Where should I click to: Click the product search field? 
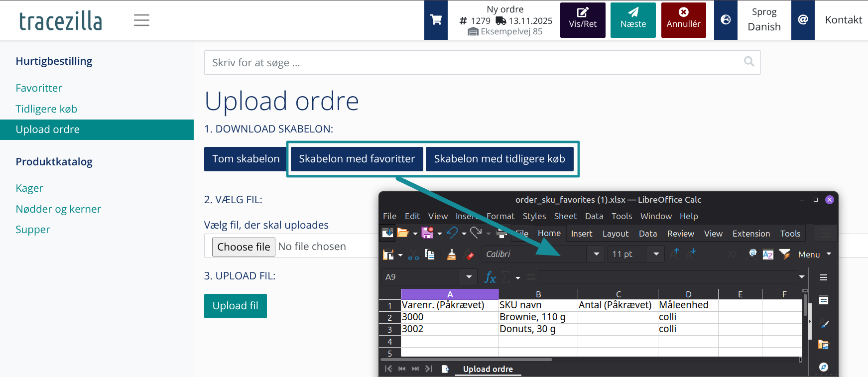(482, 62)
